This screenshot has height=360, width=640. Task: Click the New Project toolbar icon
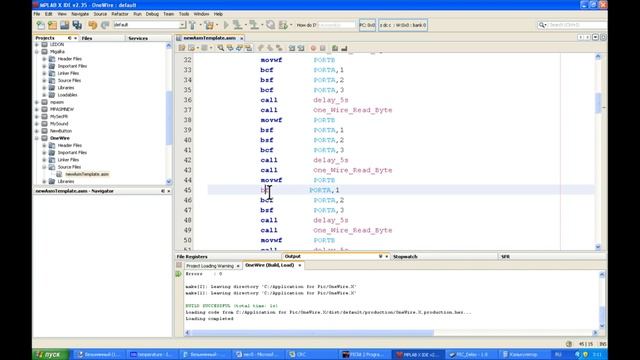pos(52,25)
